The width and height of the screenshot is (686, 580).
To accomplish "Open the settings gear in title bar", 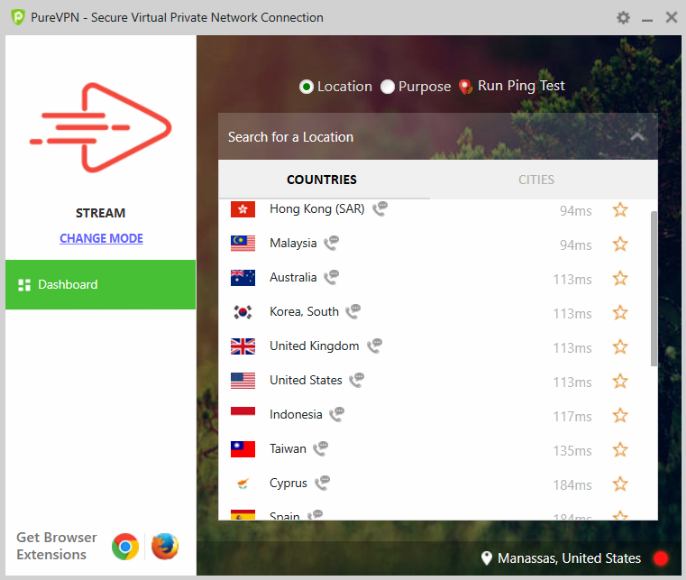I will (x=623, y=17).
